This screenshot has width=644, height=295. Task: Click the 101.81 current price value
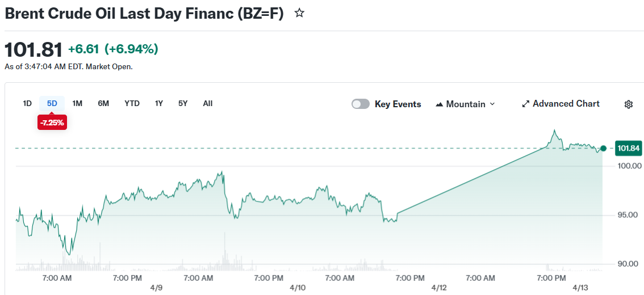[34, 50]
